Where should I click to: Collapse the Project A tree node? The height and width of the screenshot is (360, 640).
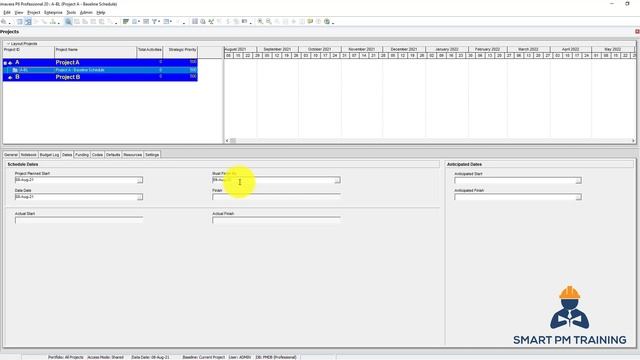(x=5, y=63)
